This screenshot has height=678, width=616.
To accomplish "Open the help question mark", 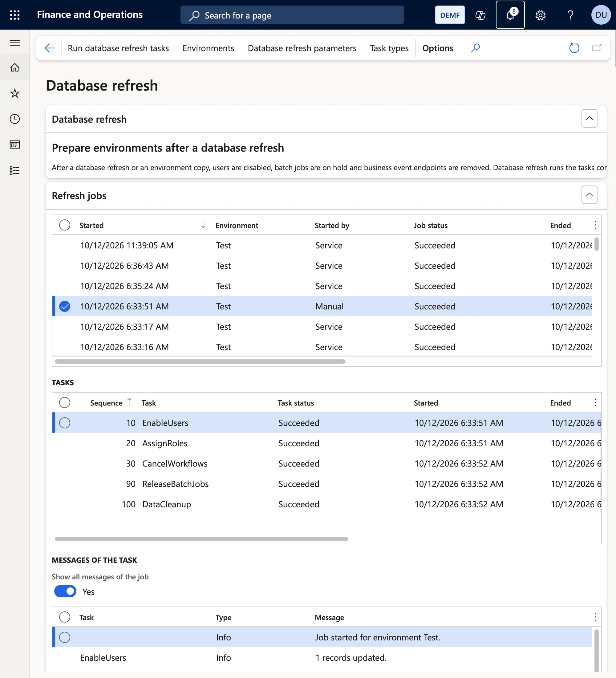I will [570, 15].
